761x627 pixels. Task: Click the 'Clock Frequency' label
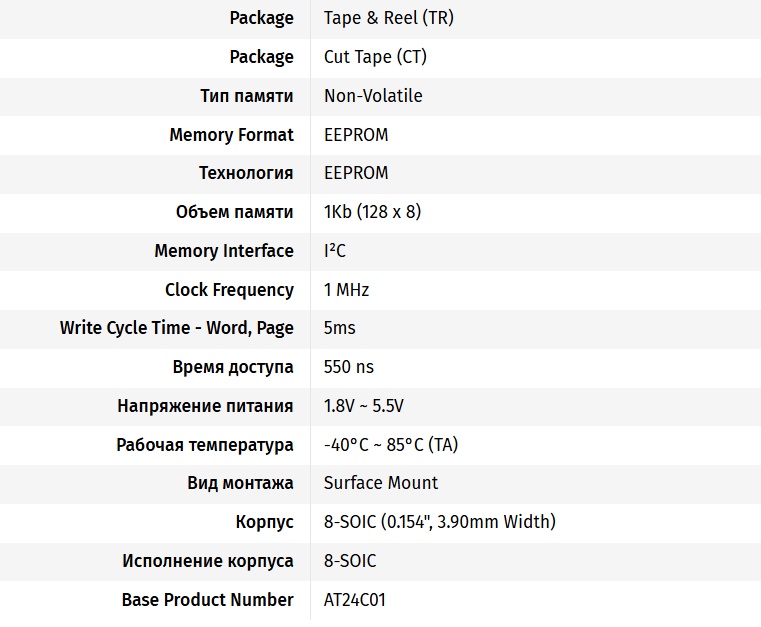pyautogui.click(x=229, y=290)
